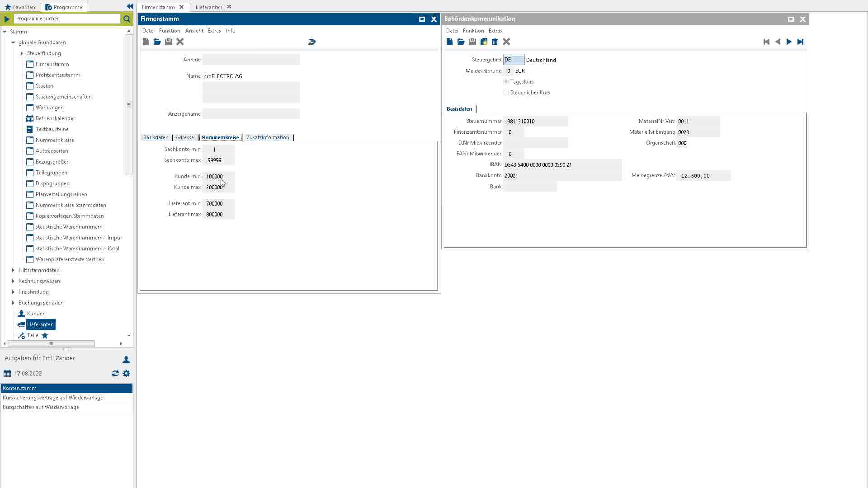Screen dimensions: 868x488
Task: Refresh the task list with the refresh icon
Action: (x=115, y=373)
